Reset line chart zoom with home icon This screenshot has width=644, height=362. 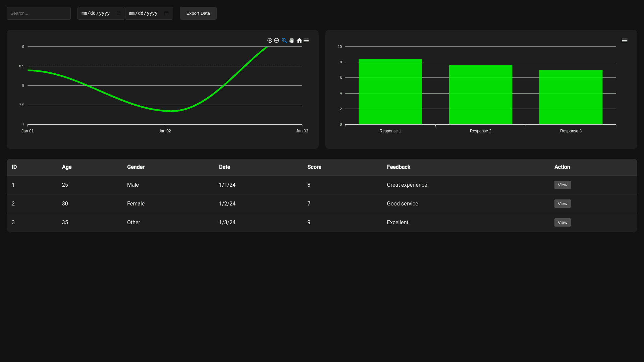point(299,41)
